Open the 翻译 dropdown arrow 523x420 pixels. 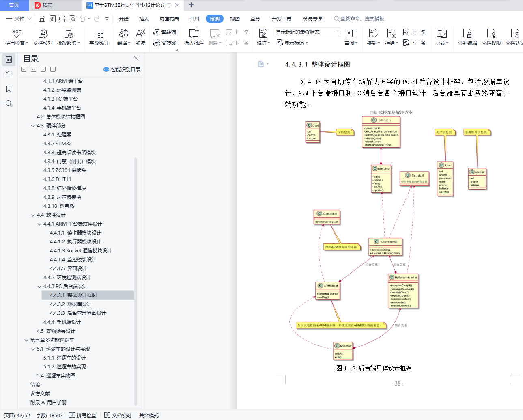(x=129, y=43)
